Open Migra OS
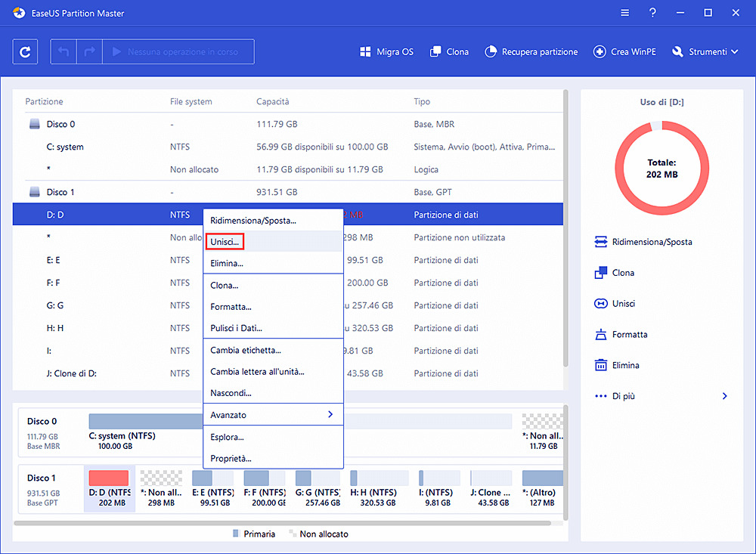 [386, 51]
